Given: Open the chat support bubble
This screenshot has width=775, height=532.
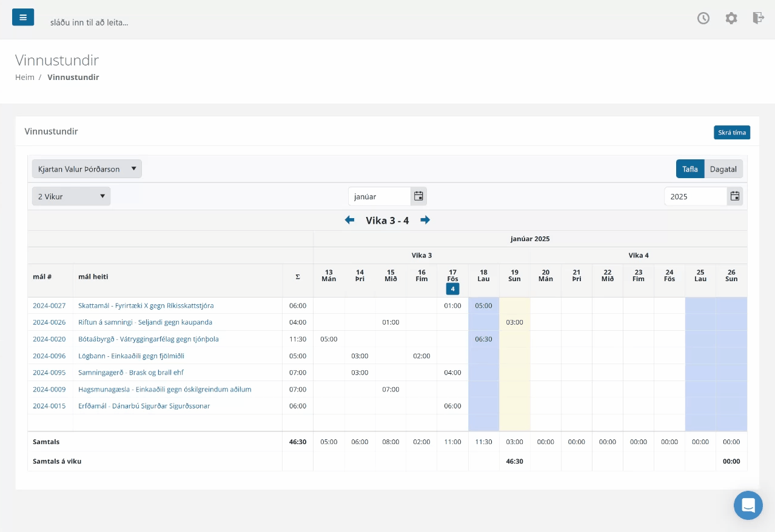Looking at the screenshot, I should pos(748,505).
